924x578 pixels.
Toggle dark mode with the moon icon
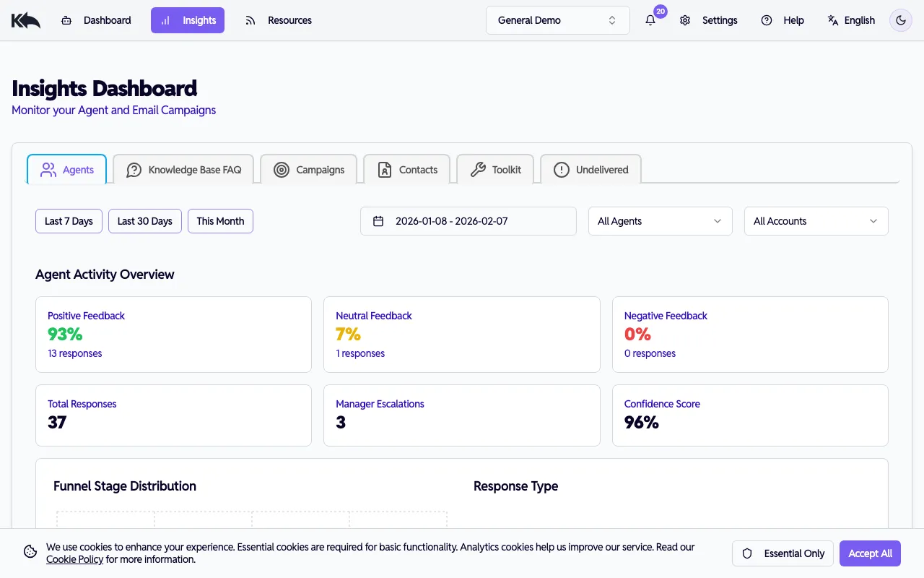tap(900, 20)
